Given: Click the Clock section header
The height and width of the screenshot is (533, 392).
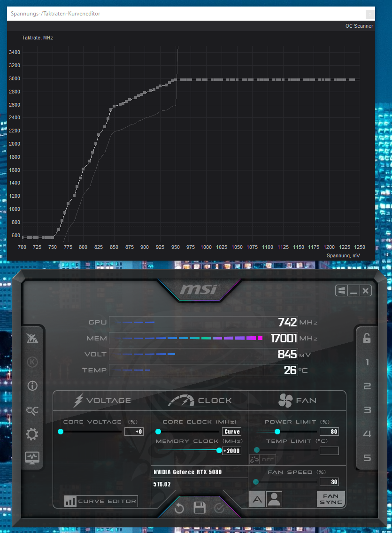Looking at the screenshot, I should [x=200, y=401].
